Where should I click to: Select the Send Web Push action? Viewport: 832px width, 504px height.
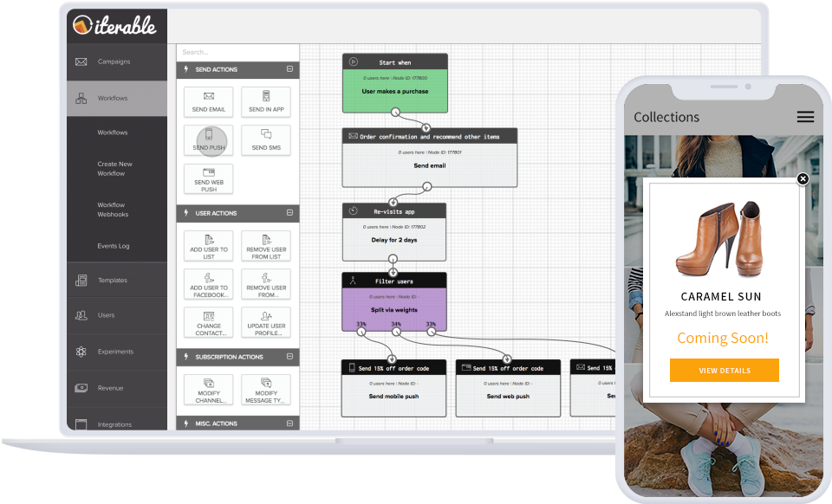pos(209,178)
